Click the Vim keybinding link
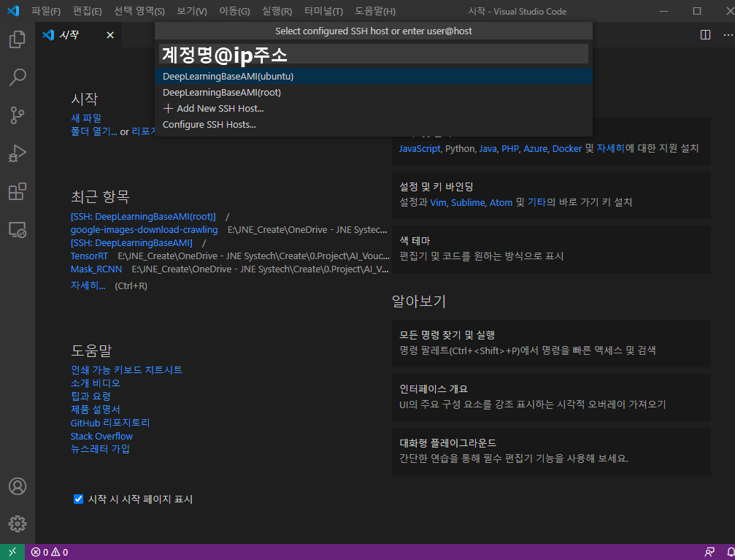Image resolution: width=735 pixels, height=560 pixels. [438, 203]
